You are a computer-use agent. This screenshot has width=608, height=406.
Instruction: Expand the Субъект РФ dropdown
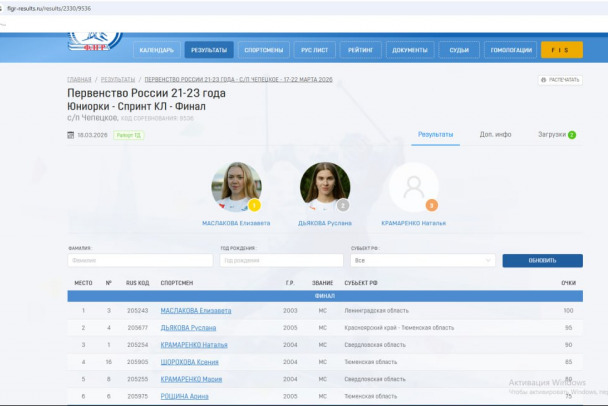point(423,260)
